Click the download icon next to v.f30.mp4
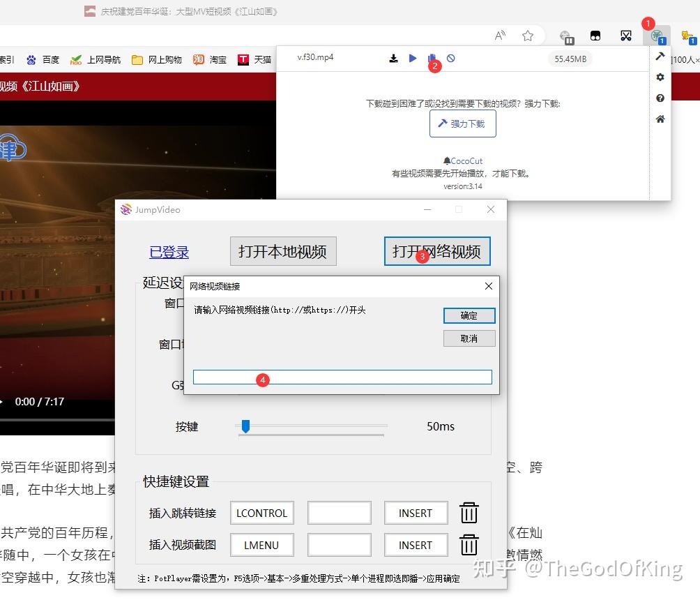Screen dimensions: 700x600 (x=393, y=59)
